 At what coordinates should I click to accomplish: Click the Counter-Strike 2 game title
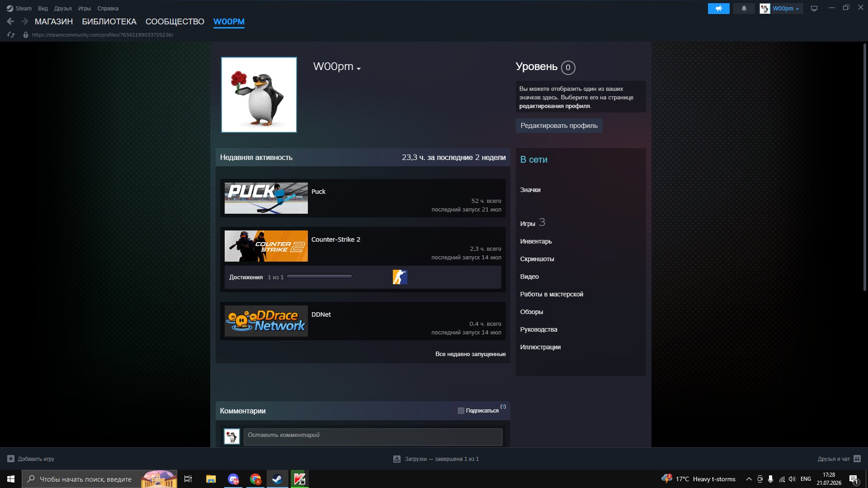click(x=336, y=239)
